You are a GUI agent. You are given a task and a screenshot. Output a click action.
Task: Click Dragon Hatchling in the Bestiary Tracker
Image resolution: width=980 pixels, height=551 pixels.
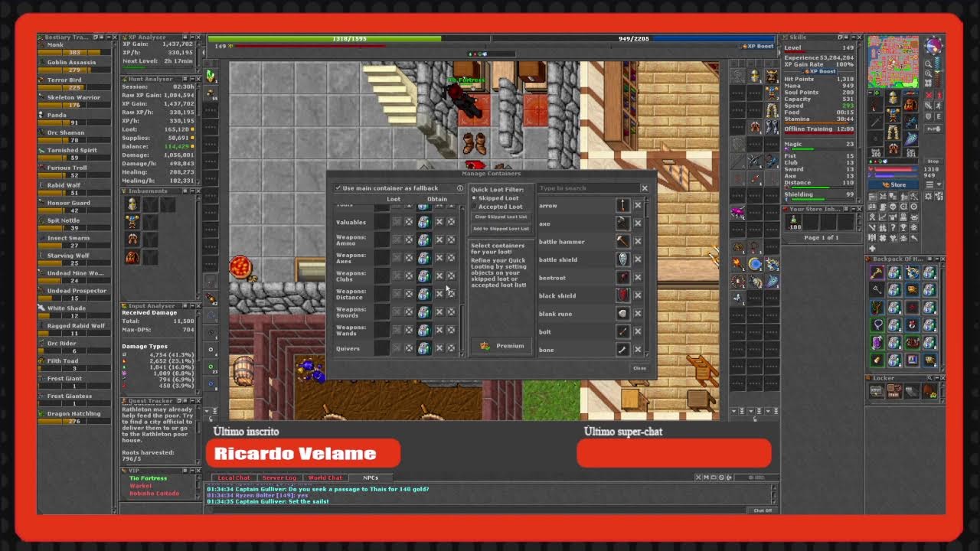click(x=73, y=417)
